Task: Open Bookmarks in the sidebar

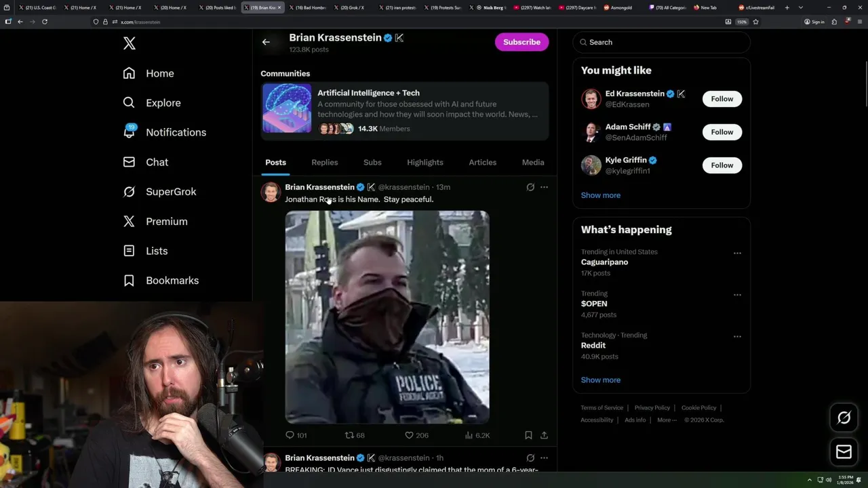Action: 161,281
